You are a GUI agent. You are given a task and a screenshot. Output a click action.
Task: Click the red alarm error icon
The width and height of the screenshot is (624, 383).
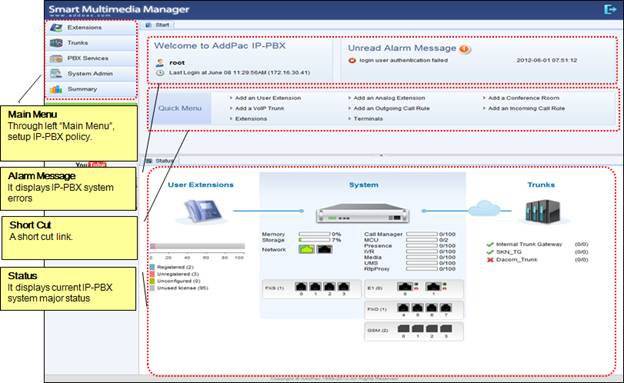(352, 61)
